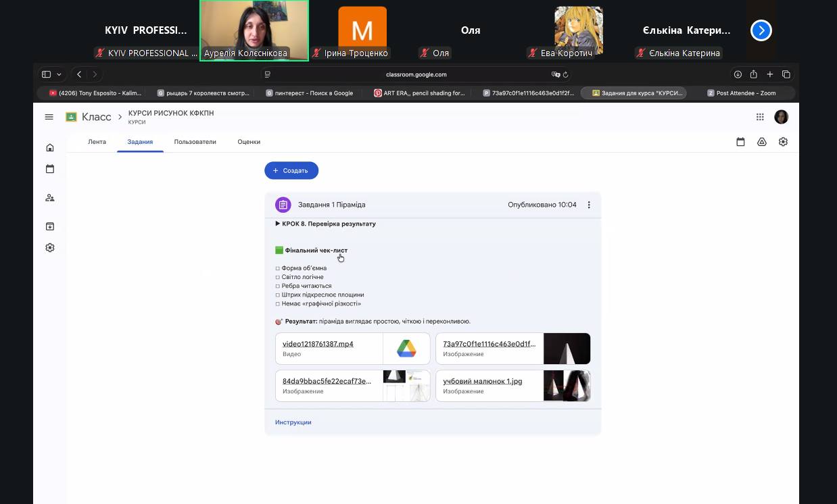
Task: Go to Home in left sidebar
Action: 49,147
